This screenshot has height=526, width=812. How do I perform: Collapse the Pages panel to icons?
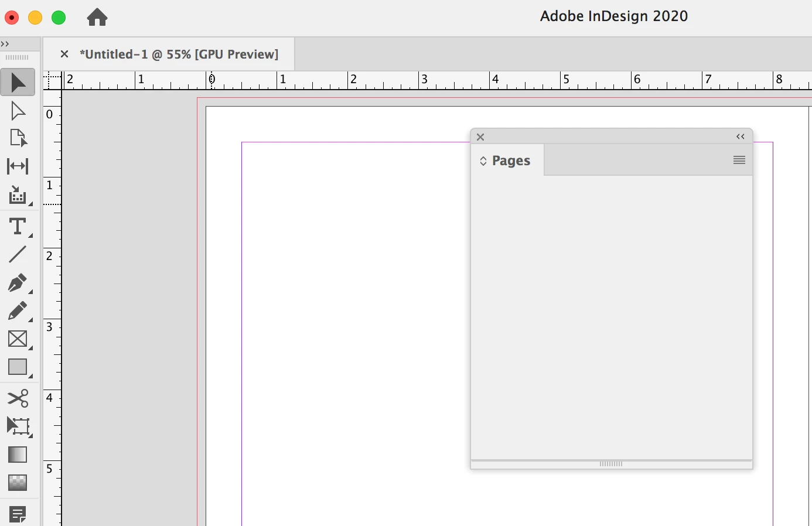coord(741,136)
